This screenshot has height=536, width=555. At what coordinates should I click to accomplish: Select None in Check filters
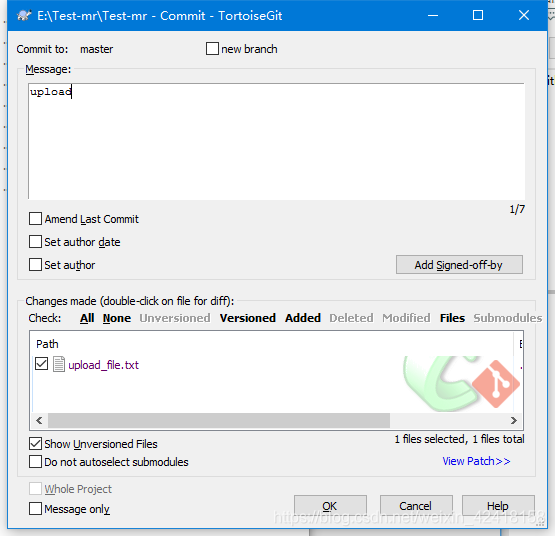[x=117, y=318]
